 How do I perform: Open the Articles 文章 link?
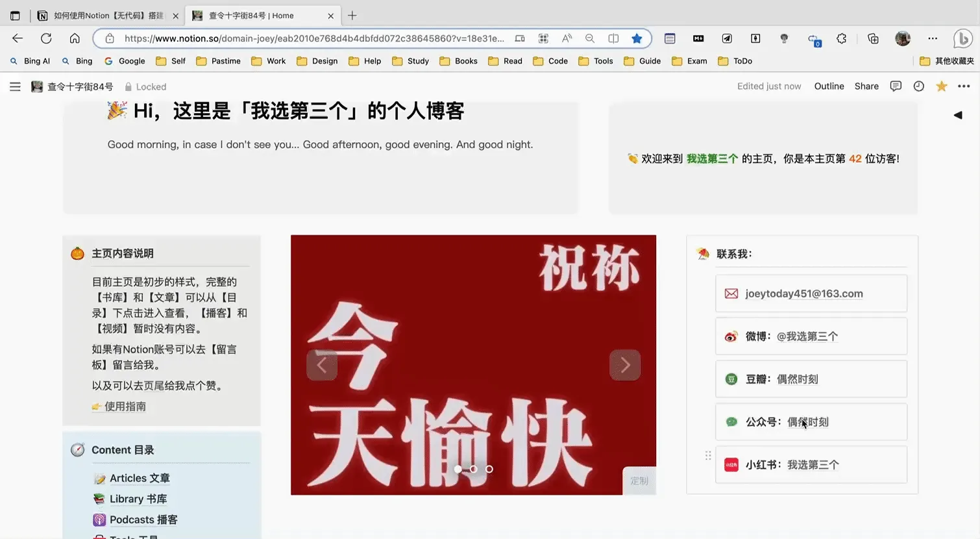click(x=139, y=478)
